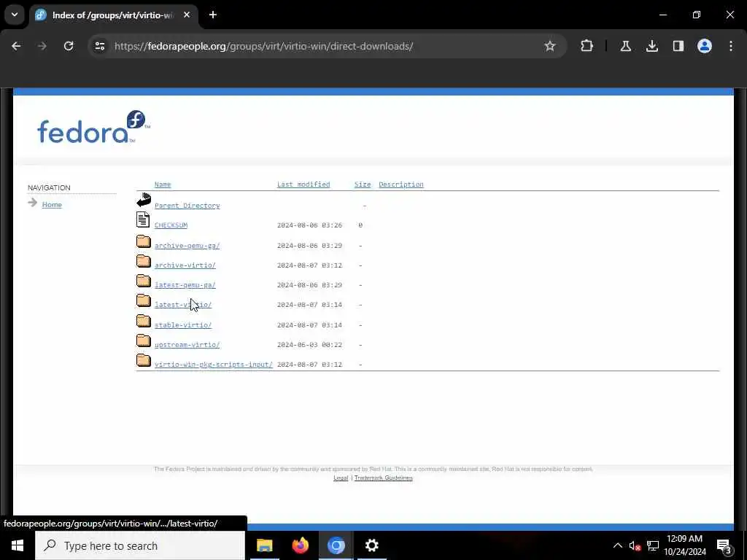Open the stable-virtio/ folder link

coord(183,325)
